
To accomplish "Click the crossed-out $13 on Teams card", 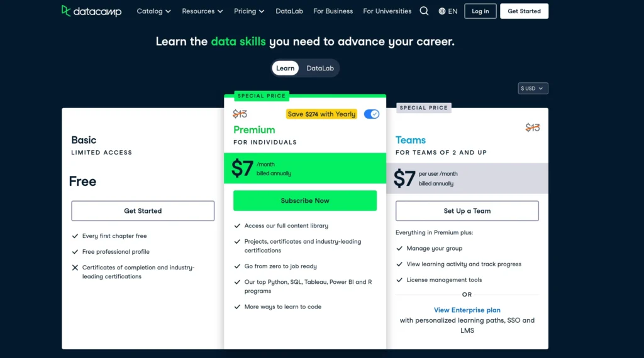I will tap(532, 127).
